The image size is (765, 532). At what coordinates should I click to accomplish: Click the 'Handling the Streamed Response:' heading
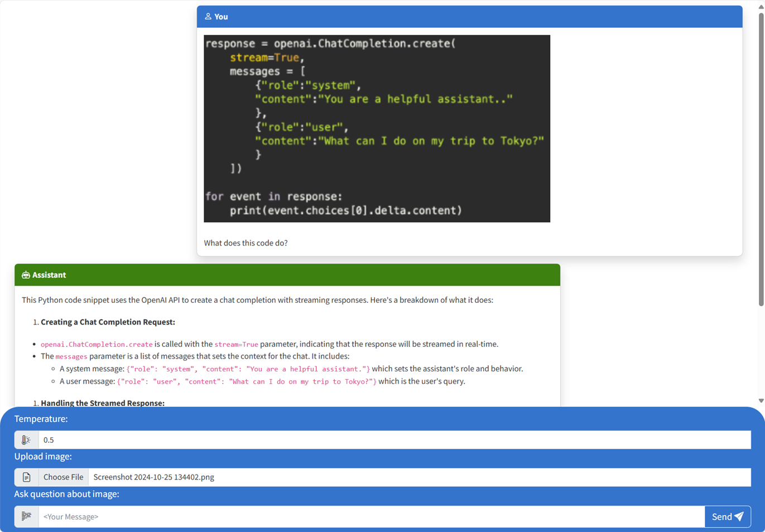tap(103, 403)
